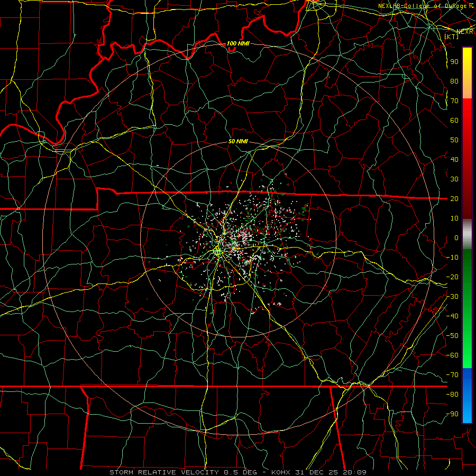Click the -50 value on velocity scale
476x476 pixels.
pyautogui.click(x=452, y=336)
